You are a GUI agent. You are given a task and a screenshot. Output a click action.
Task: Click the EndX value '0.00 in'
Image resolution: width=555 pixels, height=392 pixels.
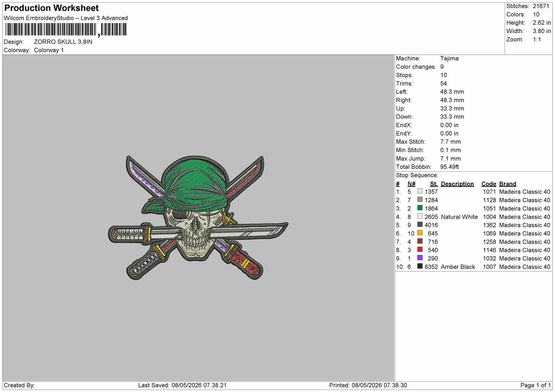tap(449, 125)
